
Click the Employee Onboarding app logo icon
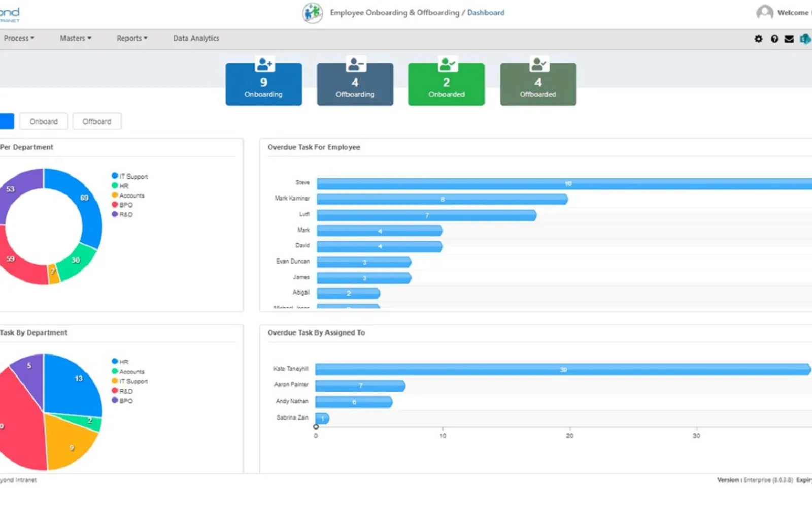[313, 13]
